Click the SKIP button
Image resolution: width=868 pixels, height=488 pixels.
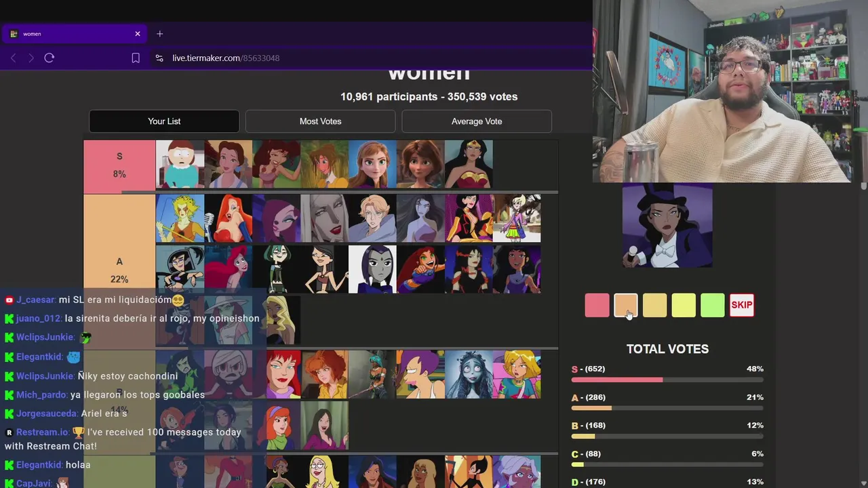[x=741, y=305]
